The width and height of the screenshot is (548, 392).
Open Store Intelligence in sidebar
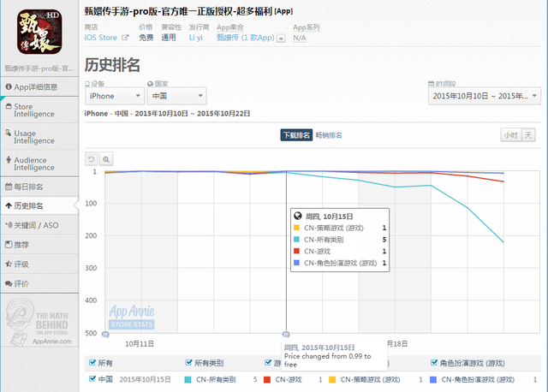coord(39,110)
